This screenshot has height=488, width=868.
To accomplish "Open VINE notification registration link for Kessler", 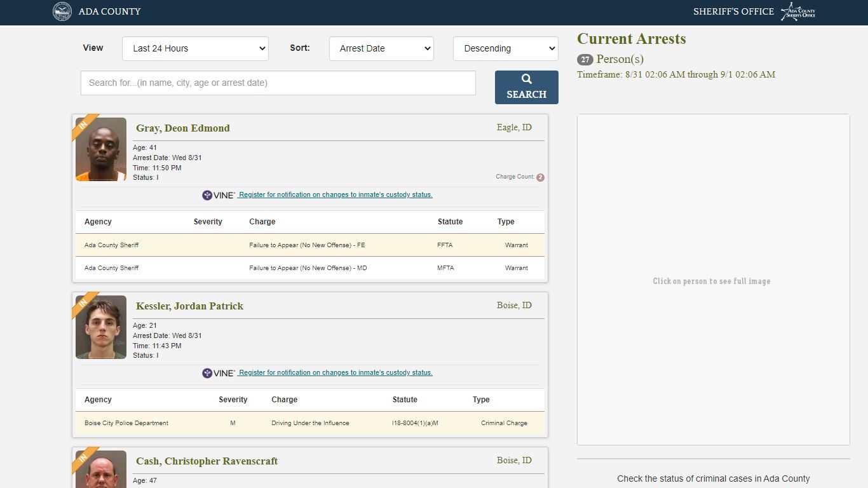I will (x=336, y=373).
